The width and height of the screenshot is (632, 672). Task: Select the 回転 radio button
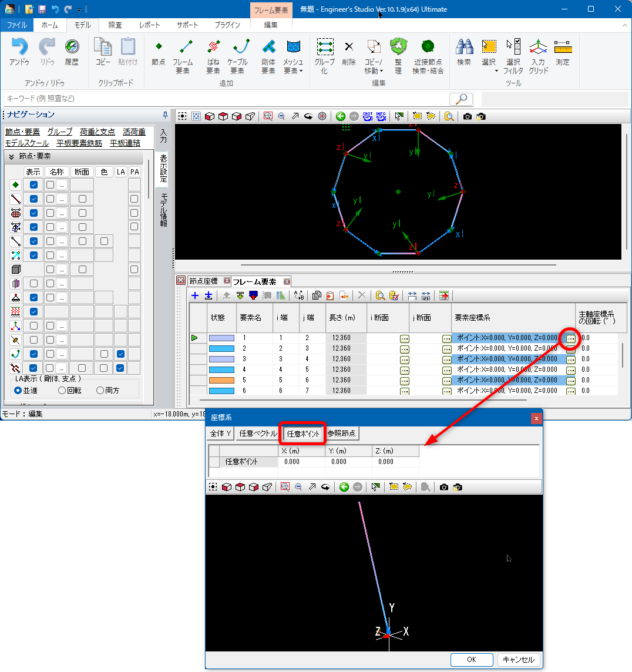[62, 391]
